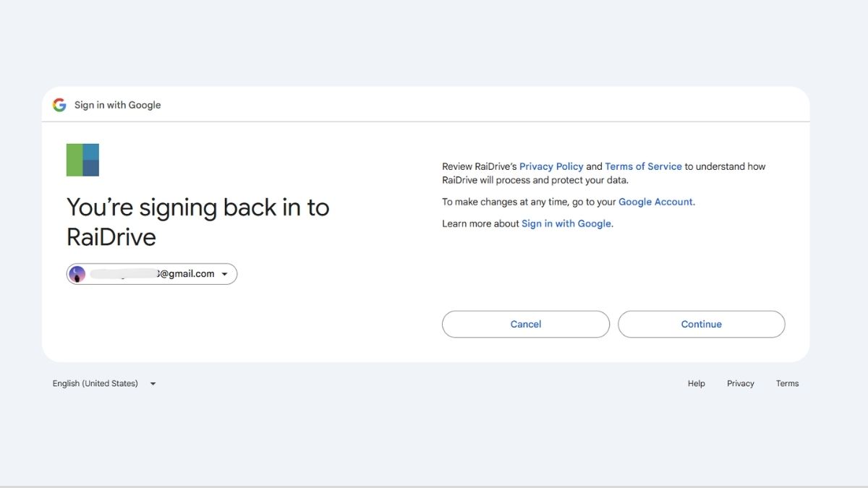Expand the English (United States) language selector
The height and width of the screenshot is (488, 868).
[104, 384]
